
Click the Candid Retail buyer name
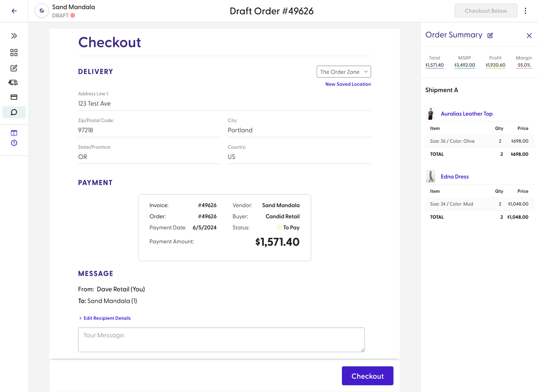point(282,216)
